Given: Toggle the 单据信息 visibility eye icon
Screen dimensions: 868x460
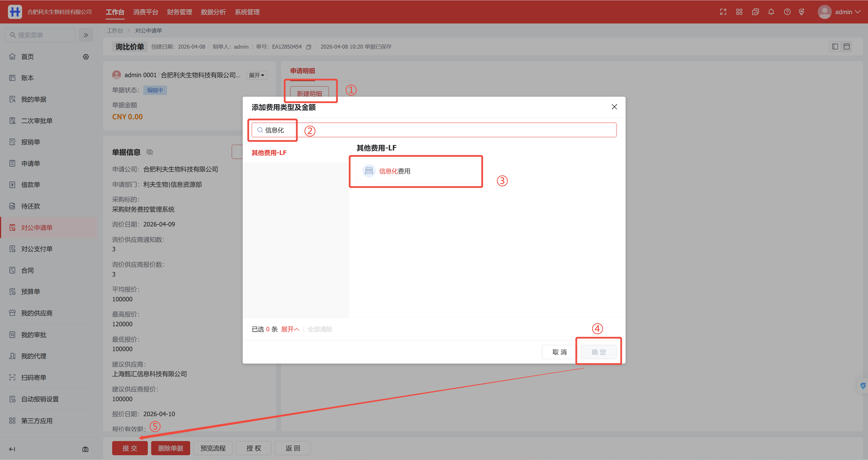Looking at the screenshot, I should [150, 152].
